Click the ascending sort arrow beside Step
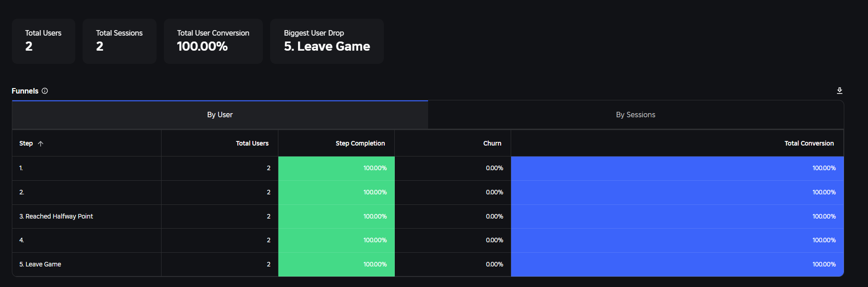The image size is (868, 287). pyautogui.click(x=40, y=143)
